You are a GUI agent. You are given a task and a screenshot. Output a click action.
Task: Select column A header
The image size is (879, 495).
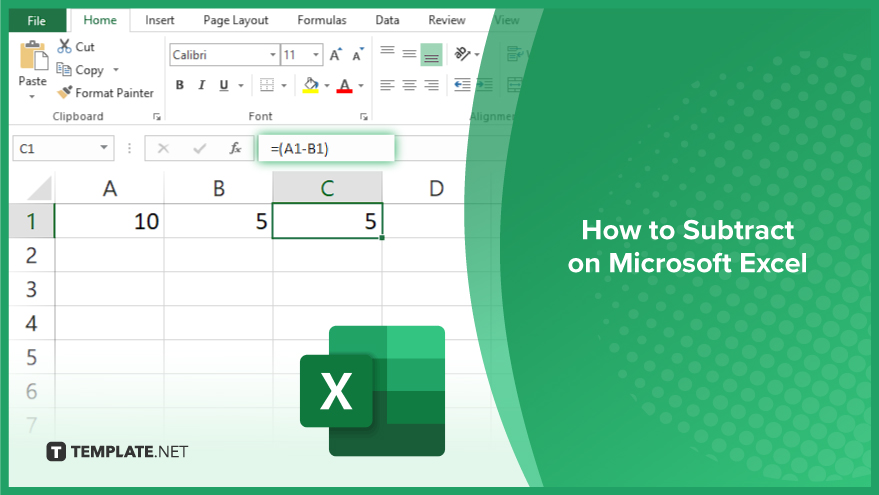coord(110,188)
